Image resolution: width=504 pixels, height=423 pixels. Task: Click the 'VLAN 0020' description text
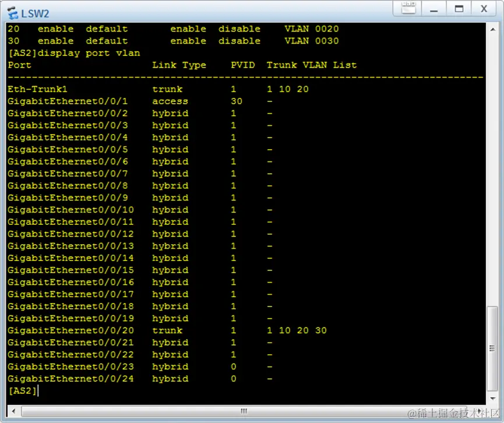pyautogui.click(x=312, y=29)
